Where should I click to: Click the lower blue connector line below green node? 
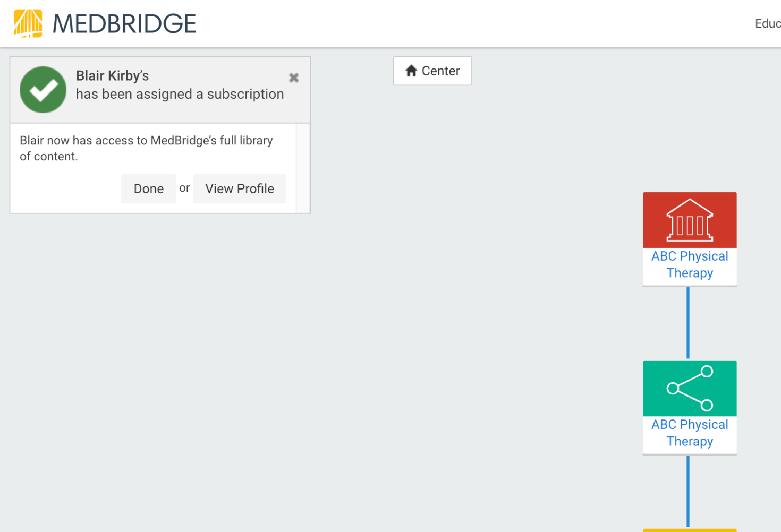coord(688,491)
